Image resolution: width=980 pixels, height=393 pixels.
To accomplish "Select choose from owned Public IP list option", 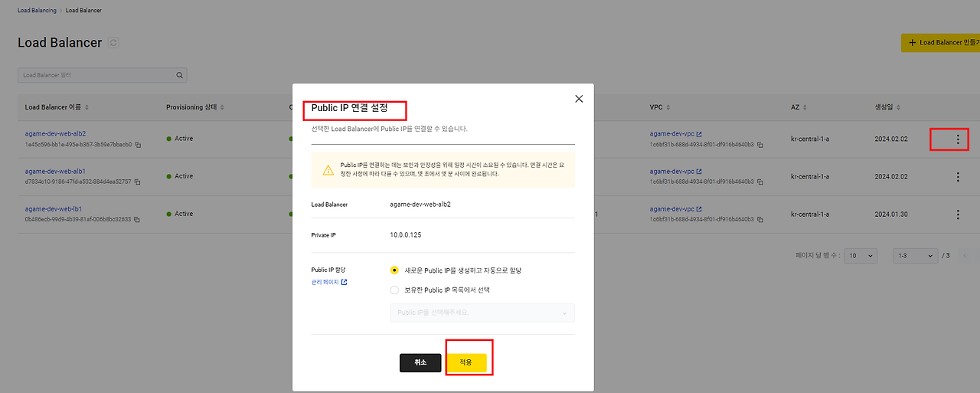I will [x=394, y=290].
